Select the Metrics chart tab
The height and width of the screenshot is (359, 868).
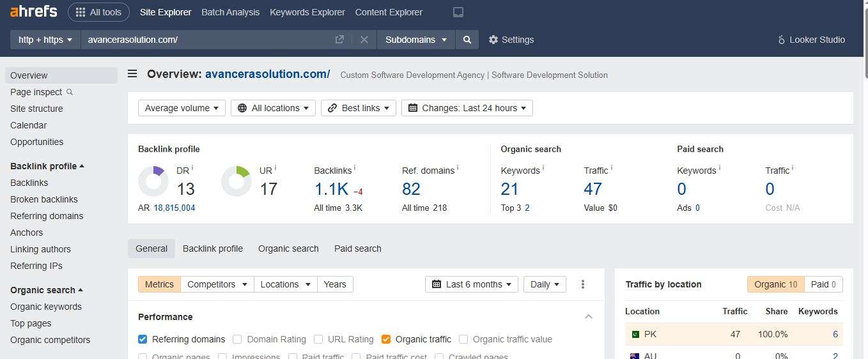[159, 284]
